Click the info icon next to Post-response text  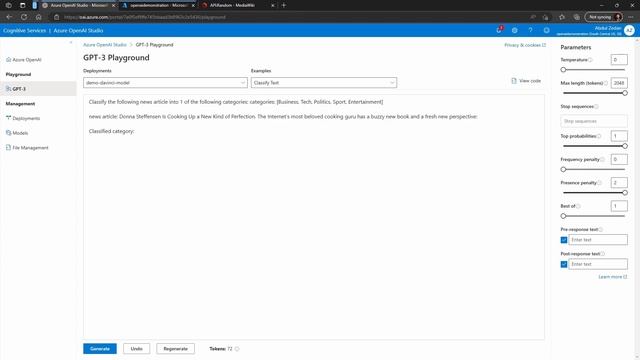tap(603, 254)
